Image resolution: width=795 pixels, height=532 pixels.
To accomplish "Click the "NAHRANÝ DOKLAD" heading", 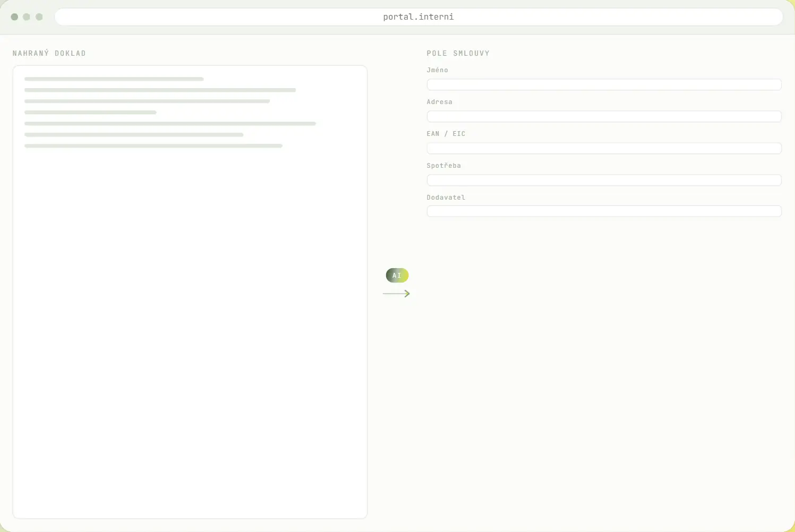I will [49, 53].
